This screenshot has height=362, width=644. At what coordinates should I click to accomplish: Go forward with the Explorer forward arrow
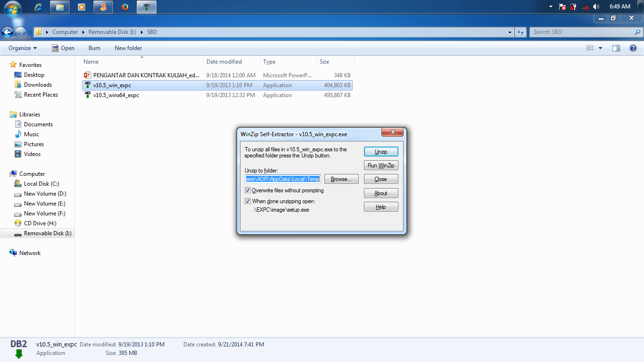(20, 32)
